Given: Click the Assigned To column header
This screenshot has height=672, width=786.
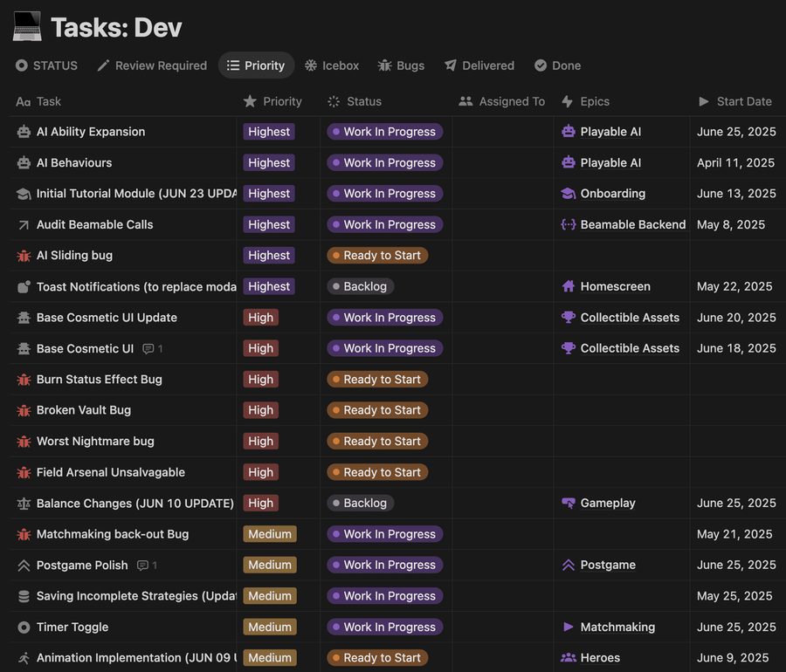Looking at the screenshot, I should click(x=502, y=101).
